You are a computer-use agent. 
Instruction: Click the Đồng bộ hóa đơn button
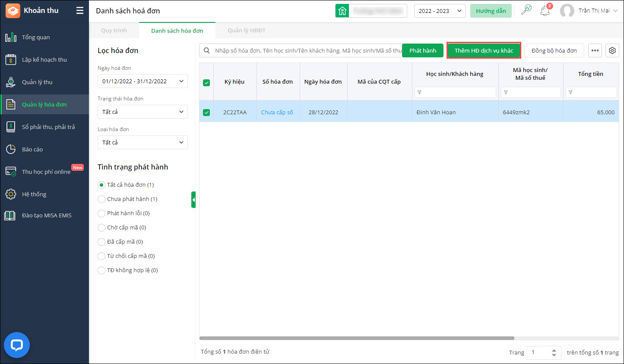[x=554, y=50]
